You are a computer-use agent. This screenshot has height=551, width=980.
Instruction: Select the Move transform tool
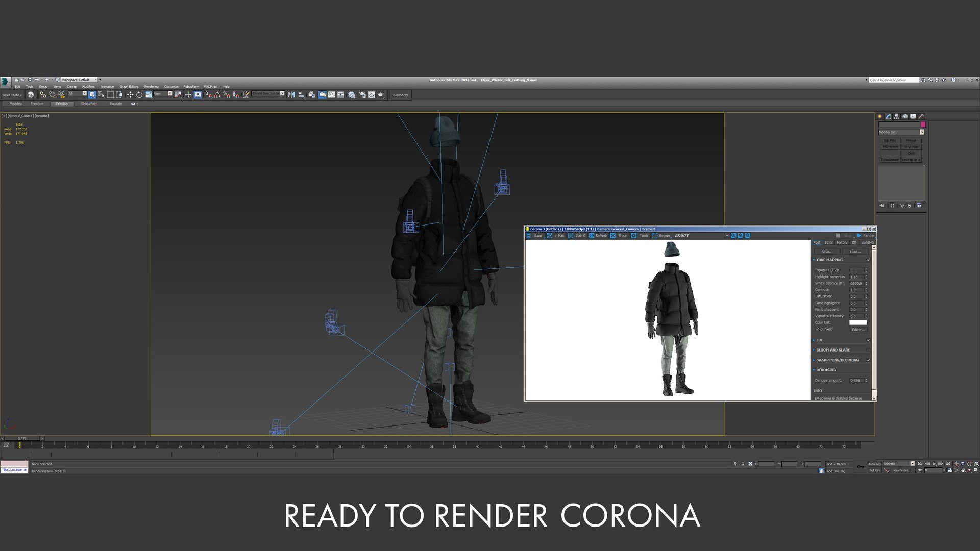(130, 95)
